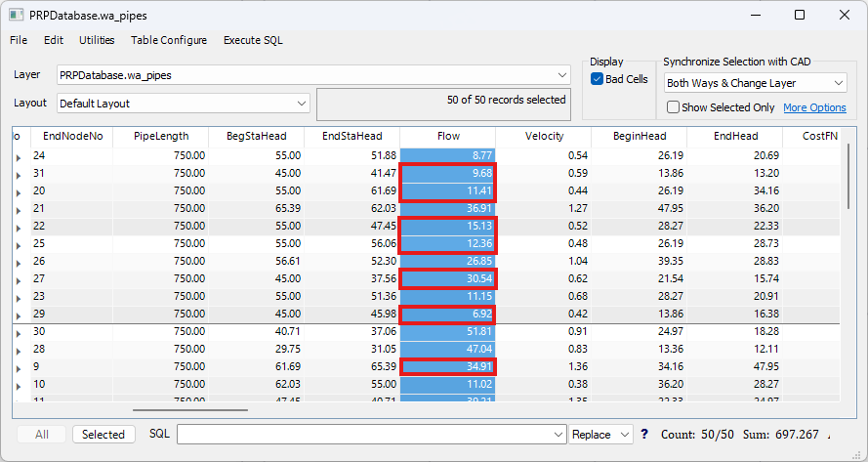Click the EndStaHead cell 61.69
Image resolution: width=868 pixels, height=462 pixels.
(352, 190)
